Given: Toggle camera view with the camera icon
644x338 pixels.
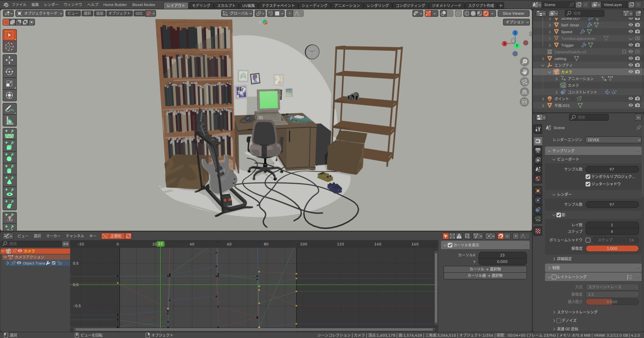Looking at the screenshot, I should tap(524, 82).
